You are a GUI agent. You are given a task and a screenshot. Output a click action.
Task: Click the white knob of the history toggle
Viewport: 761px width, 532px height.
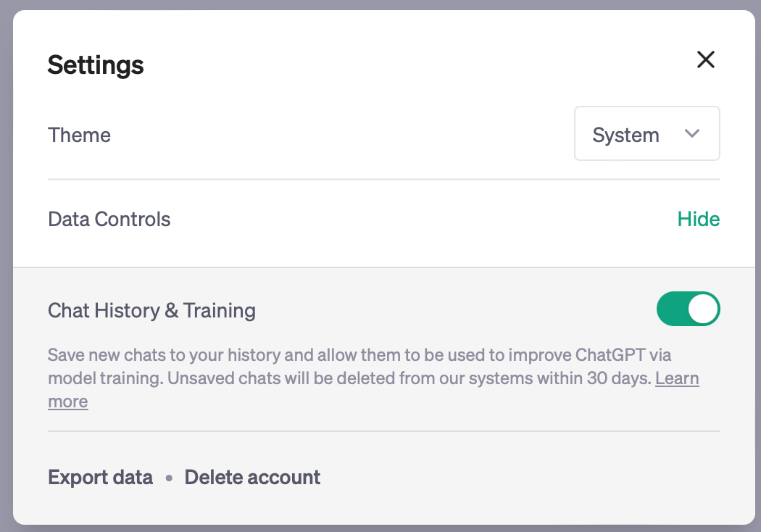pyautogui.click(x=703, y=309)
